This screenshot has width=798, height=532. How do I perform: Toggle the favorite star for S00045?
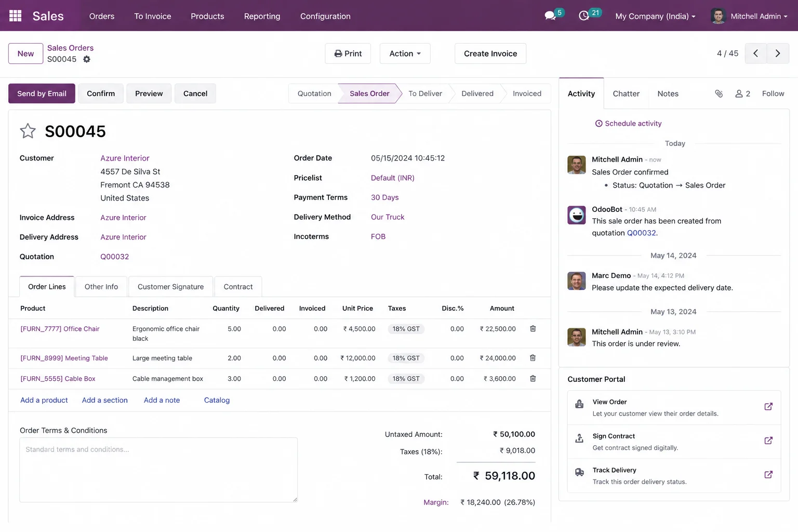(28, 131)
